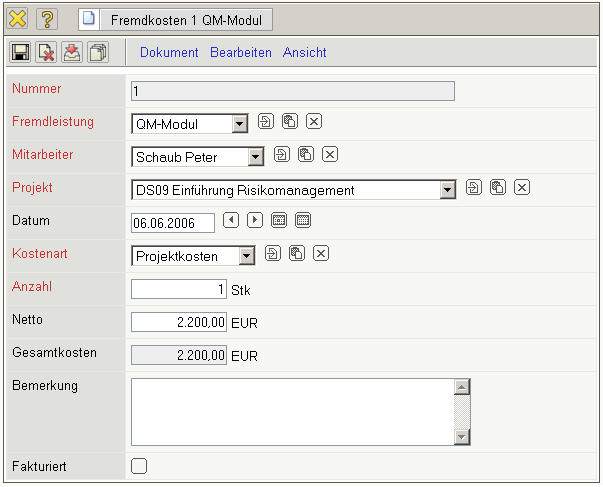The width and height of the screenshot is (603, 487).
Task: Go to previous date with left arrow
Action: tap(231, 220)
